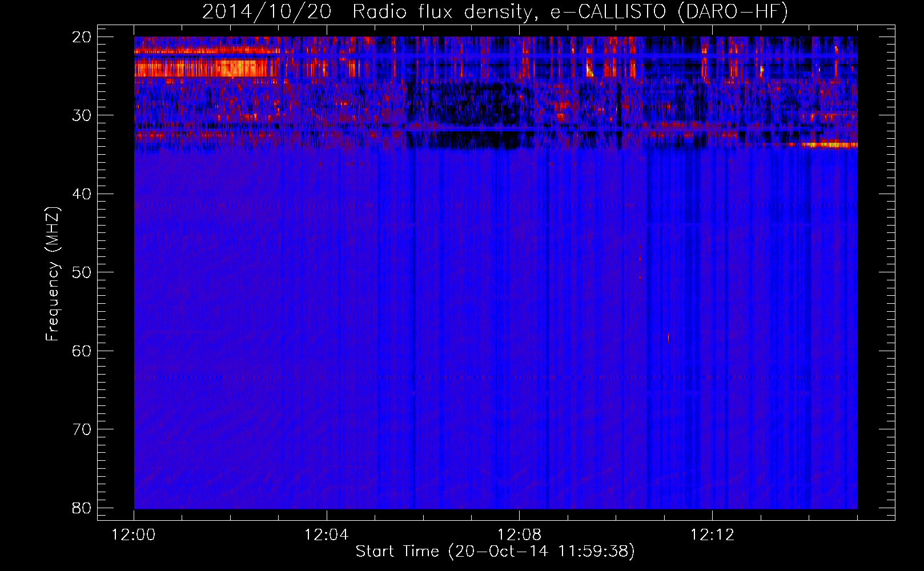The width and height of the screenshot is (924, 571).
Task: Click the '12:00' time tick label
Action: (134, 535)
